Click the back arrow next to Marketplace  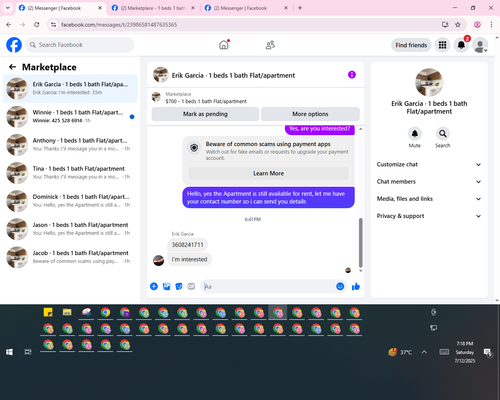[12, 67]
